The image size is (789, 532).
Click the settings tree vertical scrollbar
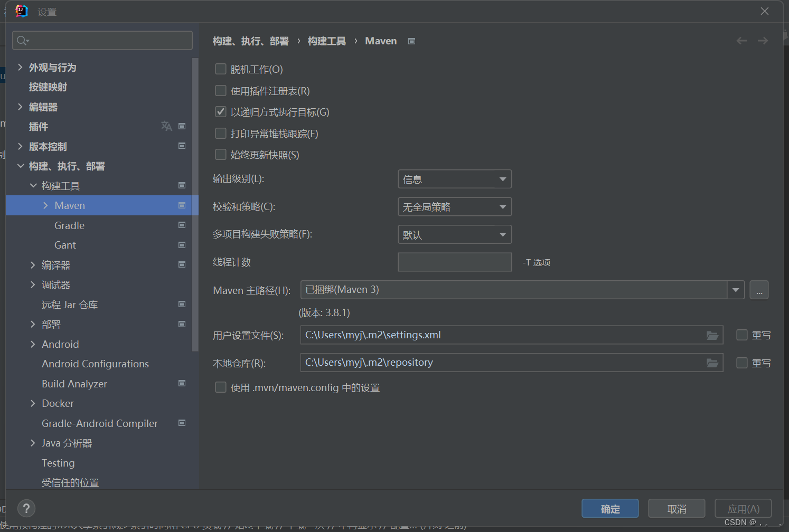coord(195,204)
